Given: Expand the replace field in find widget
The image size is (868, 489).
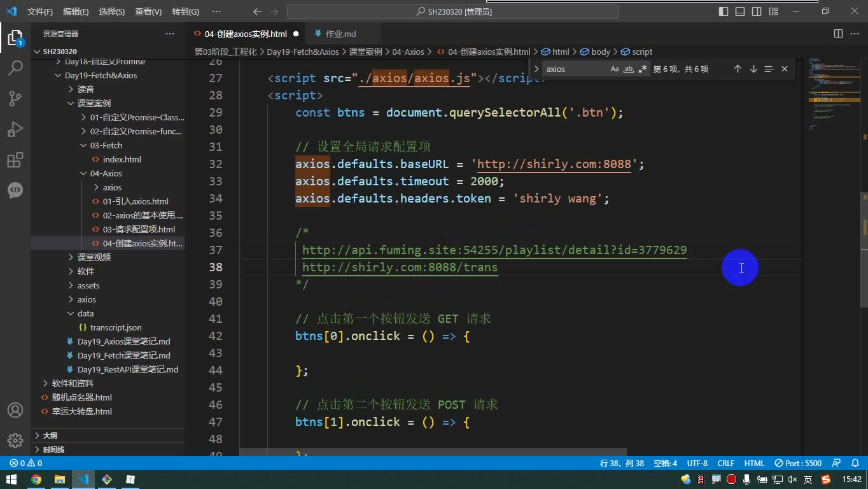Looking at the screenshot, I should pyautogui.click(x=536, y=69).
